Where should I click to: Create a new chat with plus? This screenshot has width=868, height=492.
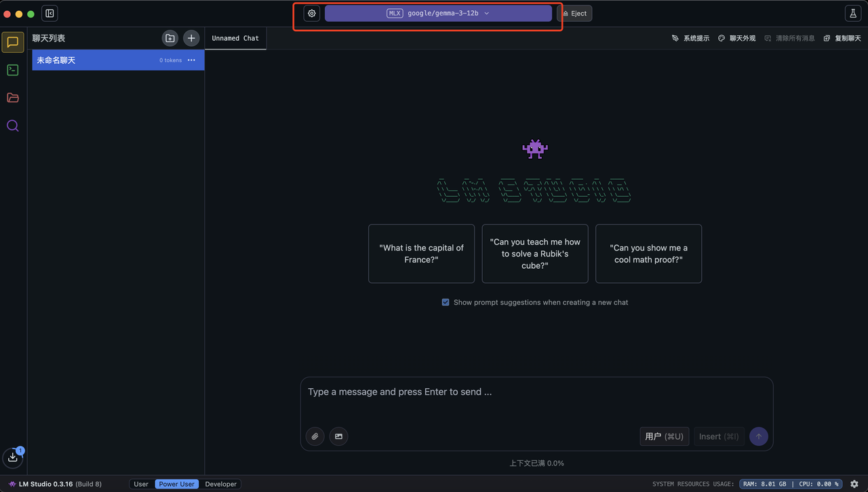191,38
